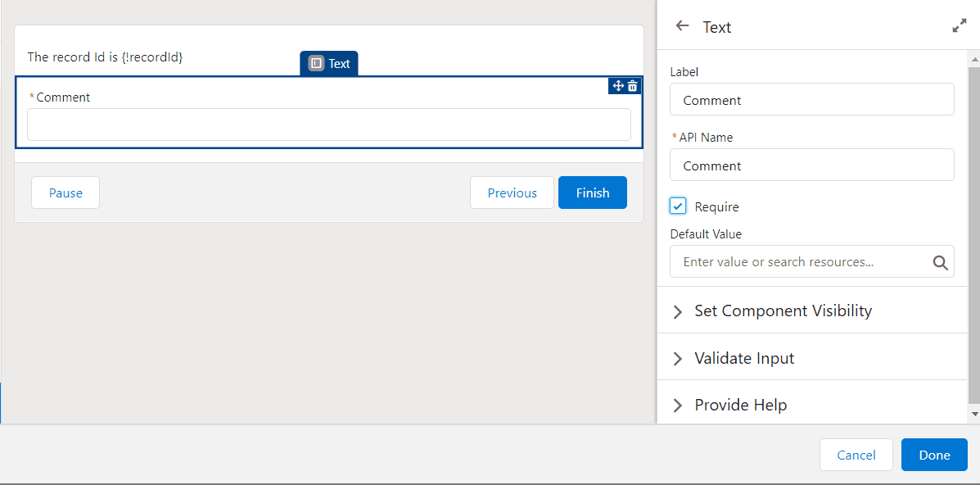Viewport: 980px width, 485px height.
Task: Click the move handle icon on Comment component
Action: point(618,86)
